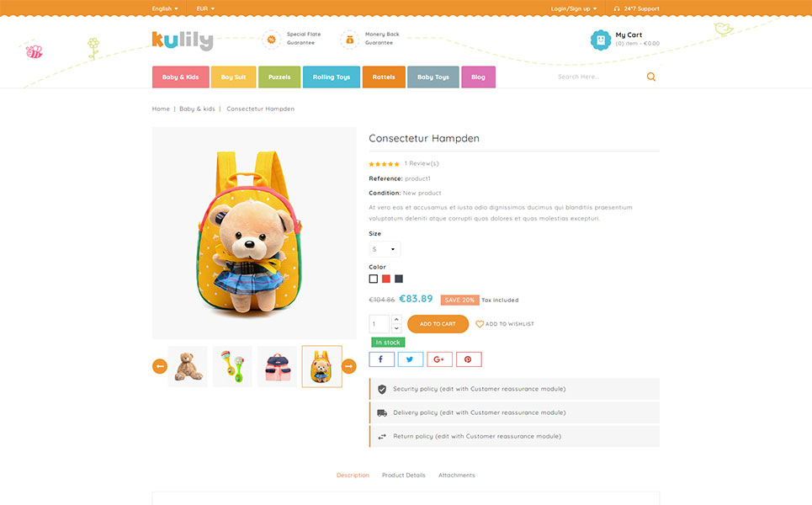
Task: Share product via Google Plus icon
Action: coord(439,359)
